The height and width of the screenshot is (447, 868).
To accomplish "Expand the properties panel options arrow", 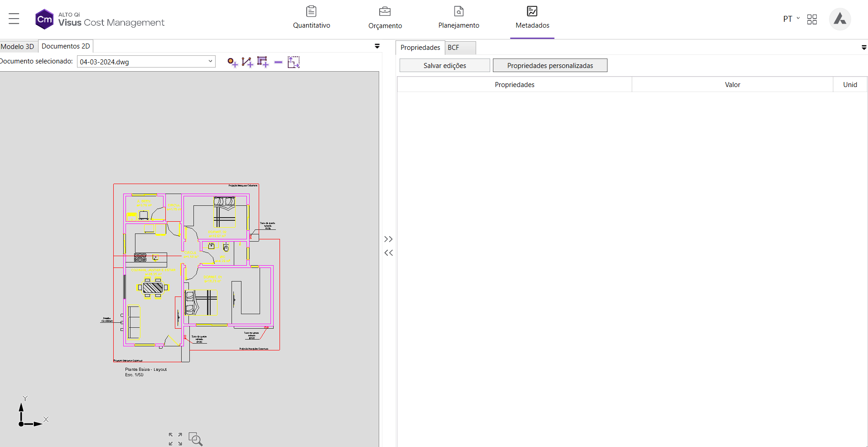I will pyautogui.click(x=864, y=48).
